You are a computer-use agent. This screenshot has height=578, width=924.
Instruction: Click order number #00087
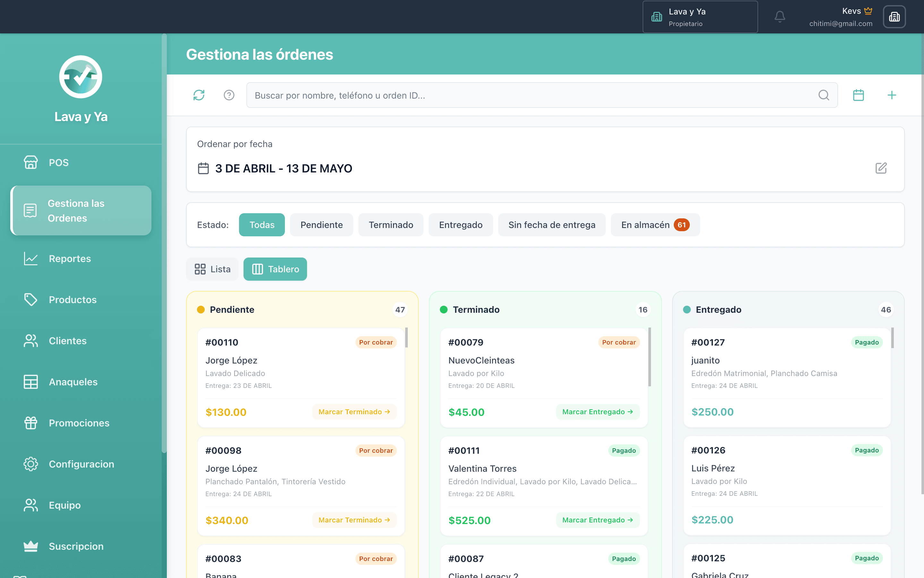pos(466,558)
